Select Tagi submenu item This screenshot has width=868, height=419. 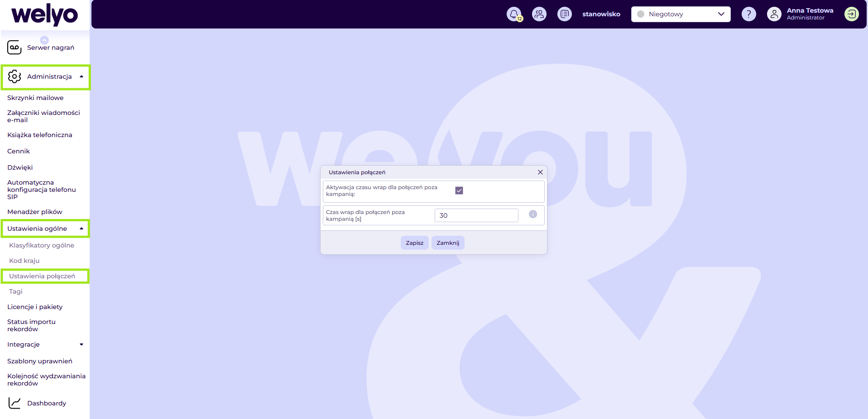pyautogui.click(x=16, y=291)
